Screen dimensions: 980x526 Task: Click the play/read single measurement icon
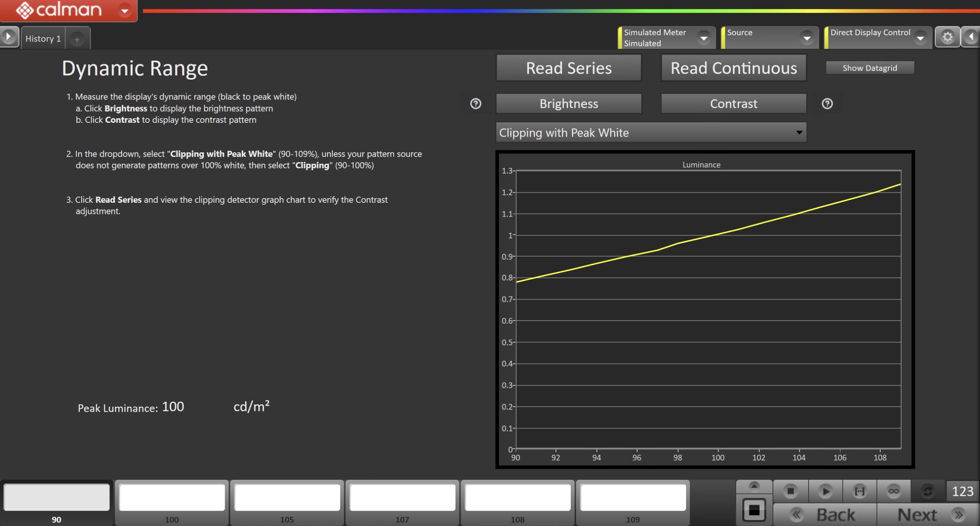pyautogui.click(x=825, y=491)
